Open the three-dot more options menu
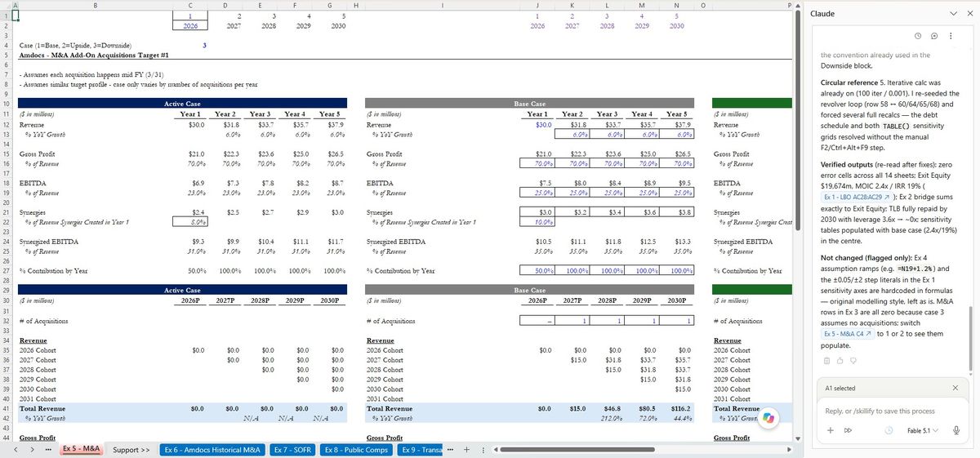This screenshot has width=980, height=458. pyautogui.click(x=951, y=37)
